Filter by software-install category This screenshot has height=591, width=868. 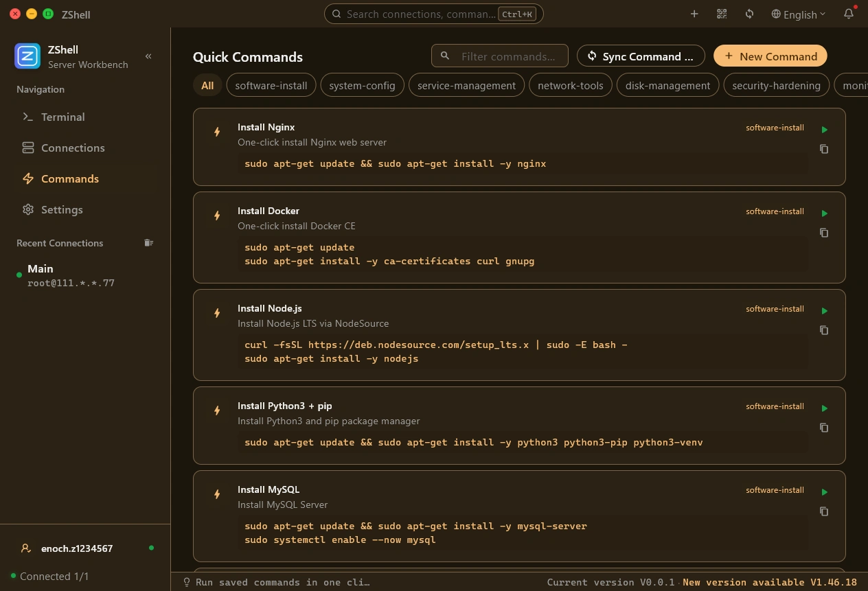tap(271, 86)
